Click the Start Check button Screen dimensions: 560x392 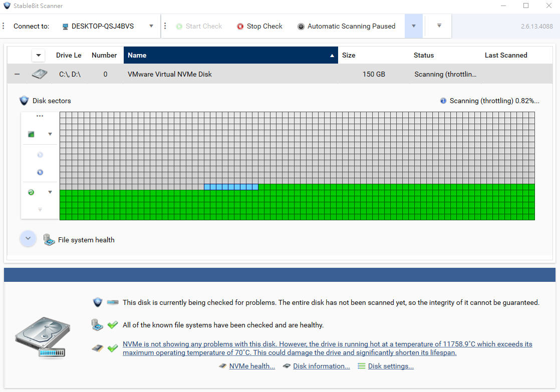[x=199, y=26]
